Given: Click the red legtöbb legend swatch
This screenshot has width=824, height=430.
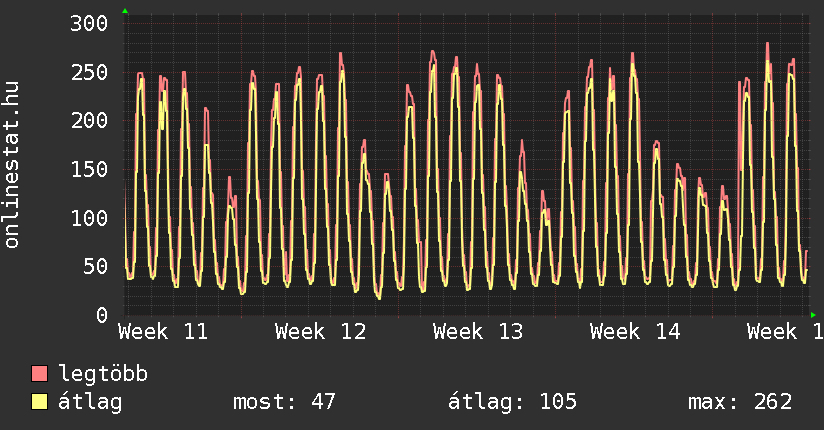Looking at the screenshot, I should pos(40,375).
